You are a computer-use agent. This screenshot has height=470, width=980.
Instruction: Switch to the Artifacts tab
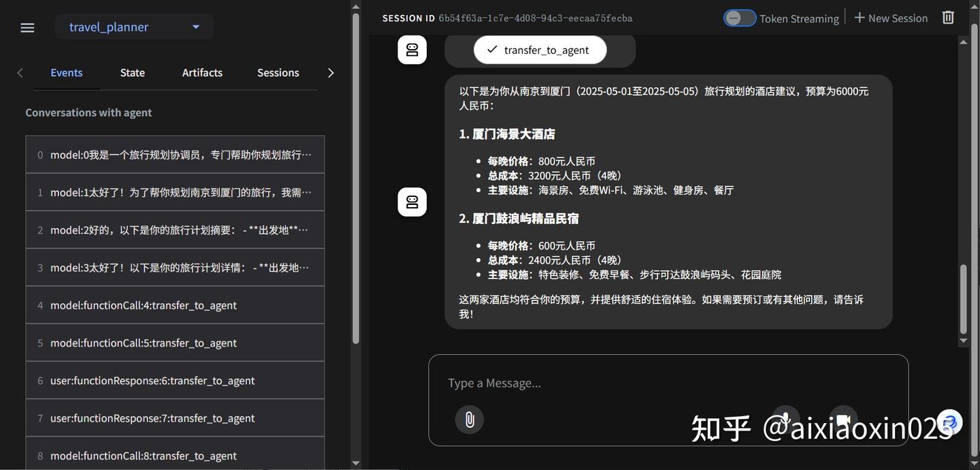201,72
